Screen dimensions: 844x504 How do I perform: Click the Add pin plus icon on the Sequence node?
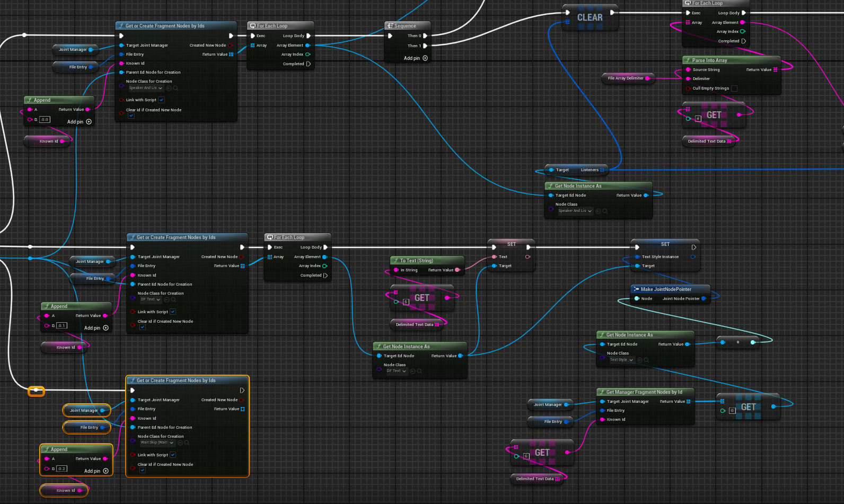425,58
